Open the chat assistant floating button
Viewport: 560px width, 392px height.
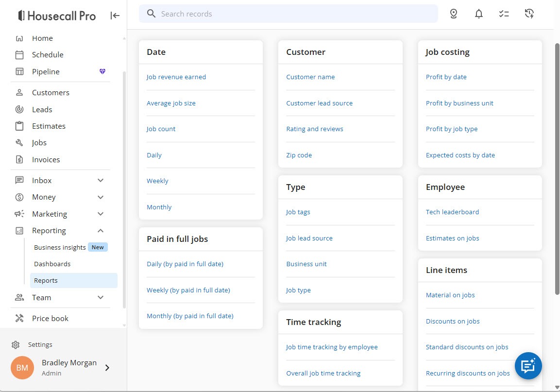pos(528,366)
